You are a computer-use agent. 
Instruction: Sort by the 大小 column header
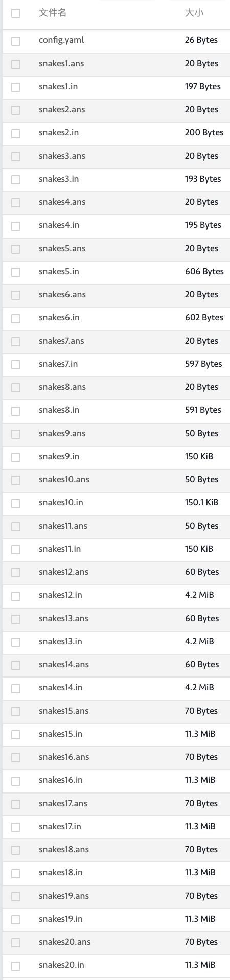point(194,13)
